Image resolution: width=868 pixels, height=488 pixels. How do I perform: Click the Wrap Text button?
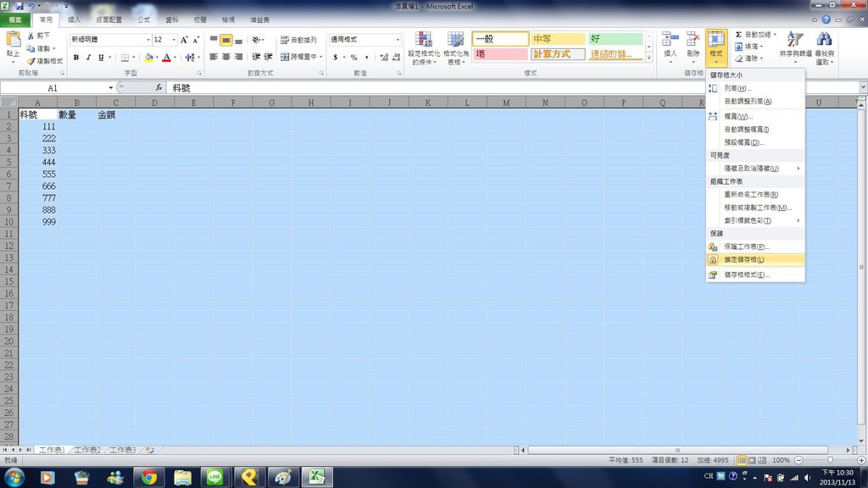point(299,40)
